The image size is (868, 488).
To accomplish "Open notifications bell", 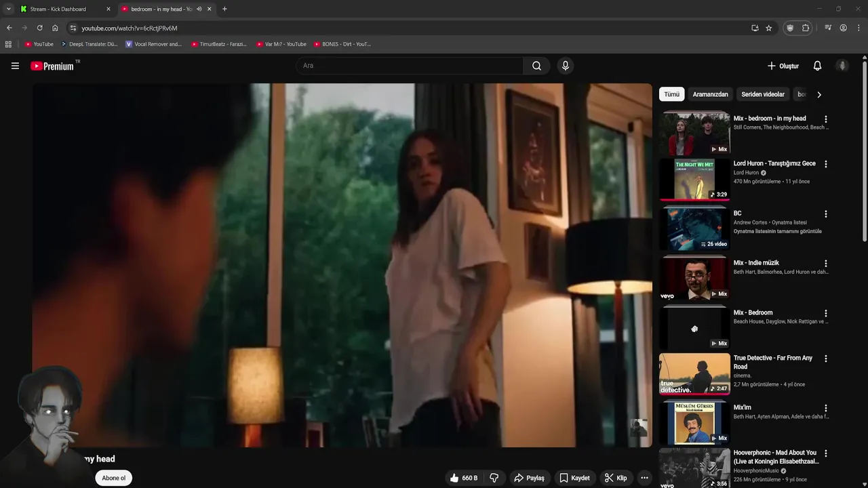I will [817, 66].
